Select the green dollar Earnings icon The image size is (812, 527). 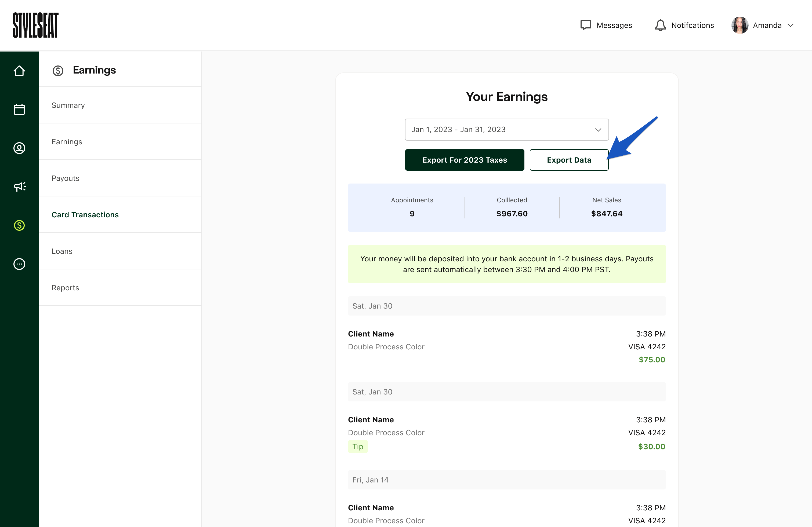pyautogui.click(x=19, y=225)
